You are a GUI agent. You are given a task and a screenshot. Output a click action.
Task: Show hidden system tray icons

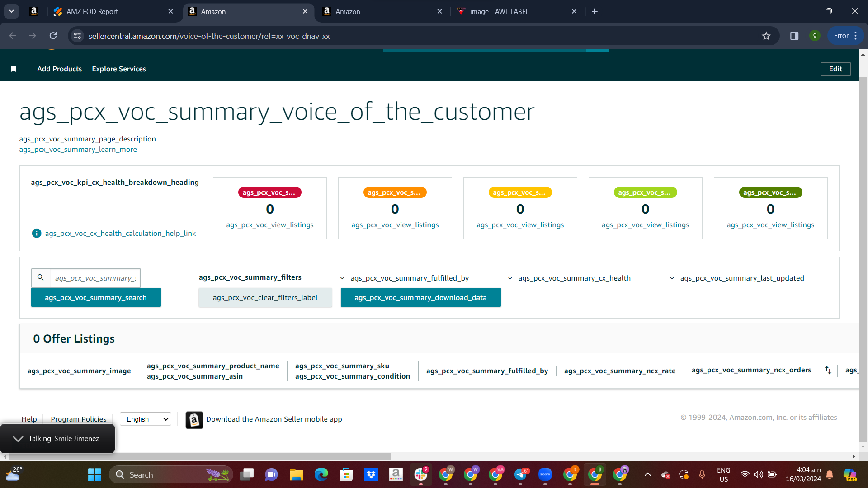[x=648, y=474]
